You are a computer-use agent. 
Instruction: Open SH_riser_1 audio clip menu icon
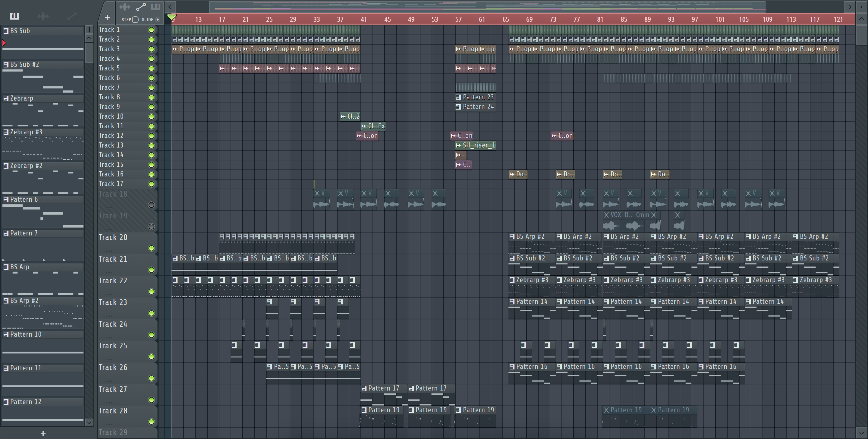[x=458, y=145]
